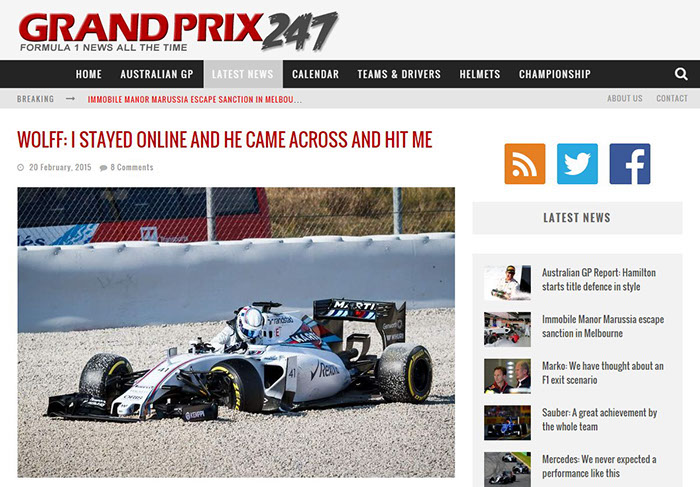The height and width of the screenshot is (487, 700).
Task: Click the Contact link
Action: pyautogui.click(x=672, y=98)
